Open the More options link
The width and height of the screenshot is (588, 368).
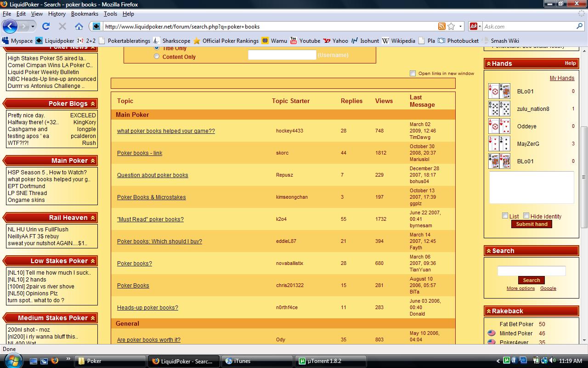point(520,288)
